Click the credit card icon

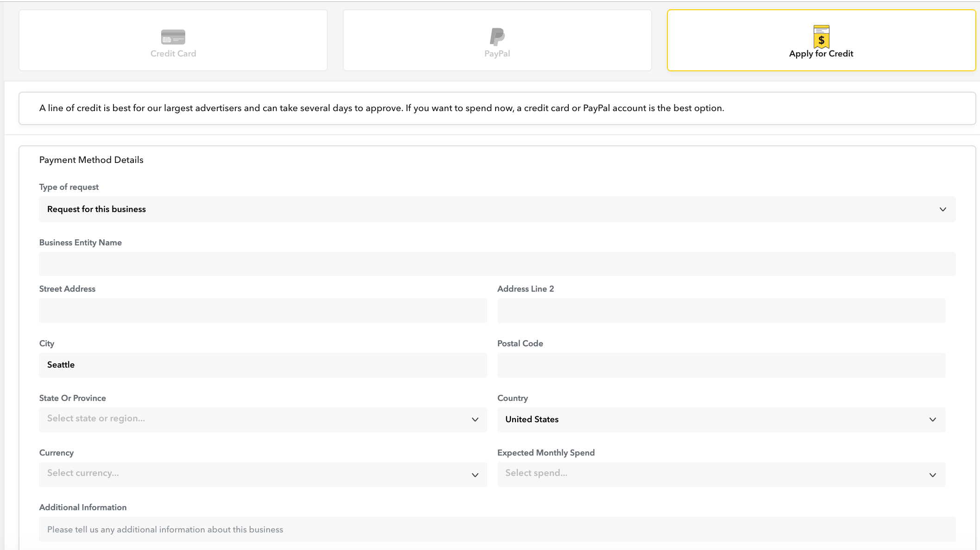click(x=173, y=37)
